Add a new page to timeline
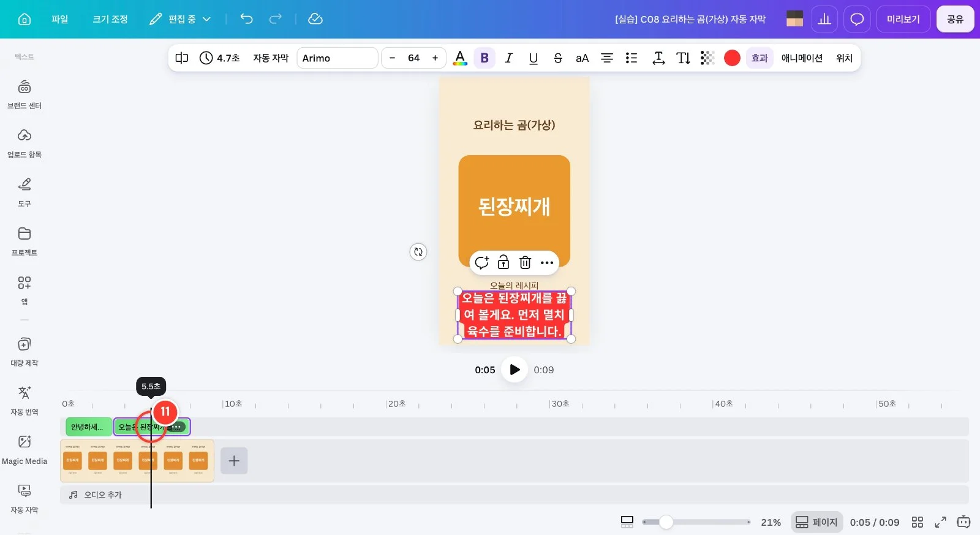Image resolution: width=980 pixels, height=535 pixels. [234, 461]
